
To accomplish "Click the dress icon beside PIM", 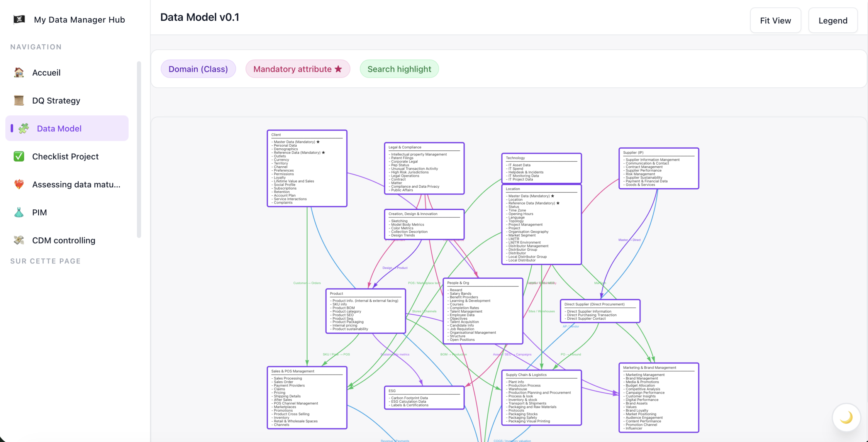I will [19, 212].
